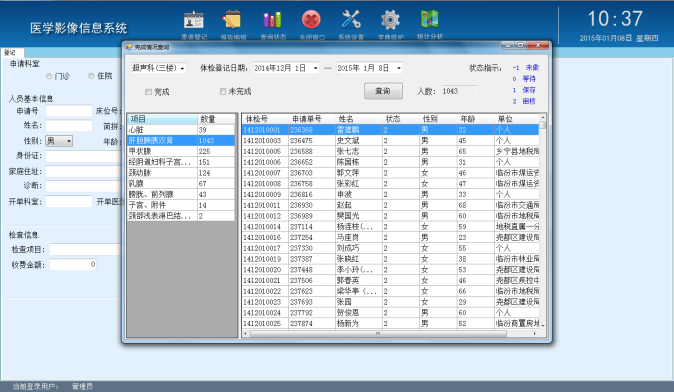This screenshot has width=674, height=392.
Task: Click the 数量 column header
Action: point(216,119)
